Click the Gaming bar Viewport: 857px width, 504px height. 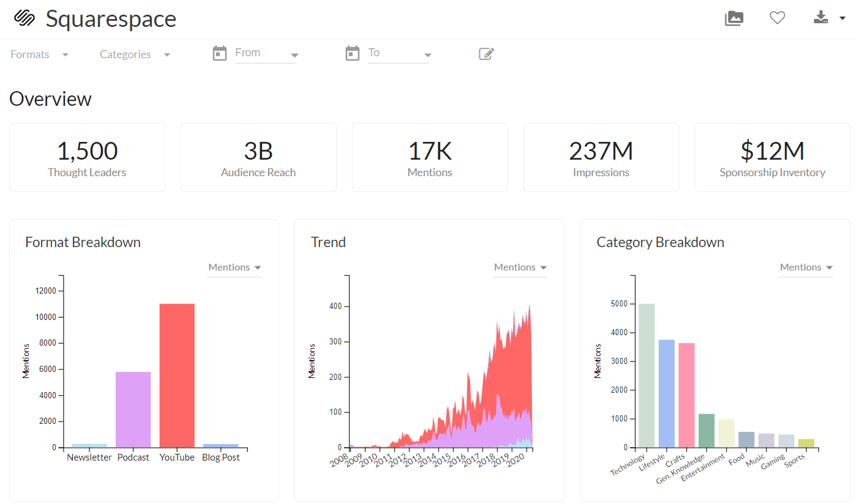pyautogui.click(x=787, y=441)
